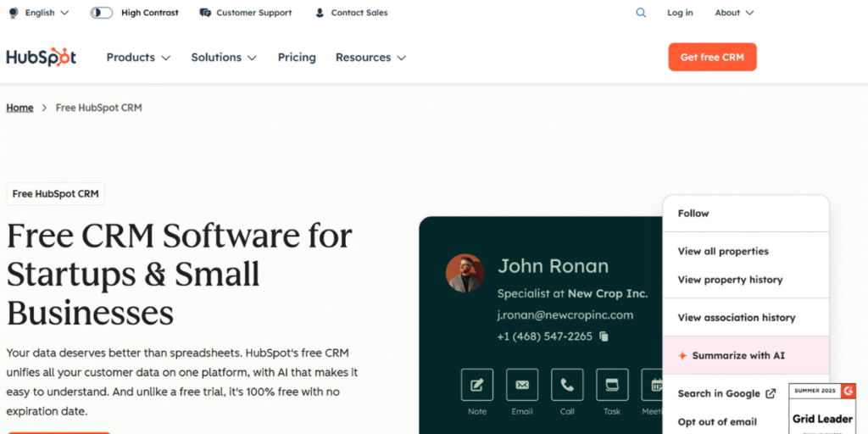Image resolution: width=868 pixels, height=434 pixels.
Task: Toggle the High Contrast switch
Action: pos(102,13)
